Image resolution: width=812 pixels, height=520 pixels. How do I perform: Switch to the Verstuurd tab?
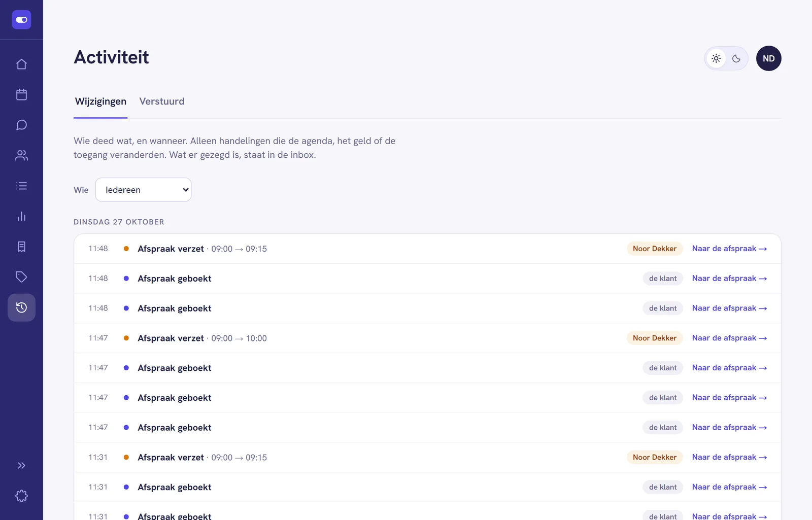(x=162, y=101)
